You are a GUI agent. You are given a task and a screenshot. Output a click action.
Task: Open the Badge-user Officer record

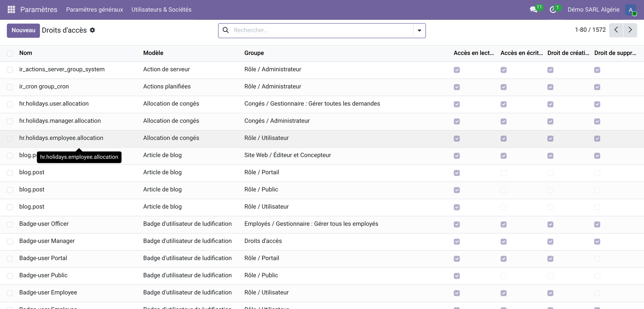point(44,224)
